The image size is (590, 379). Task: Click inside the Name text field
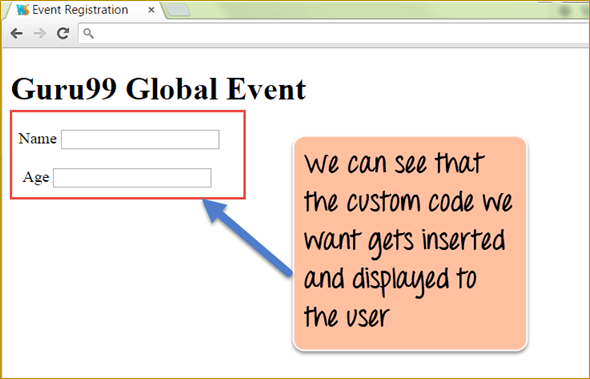click(140, 139)
